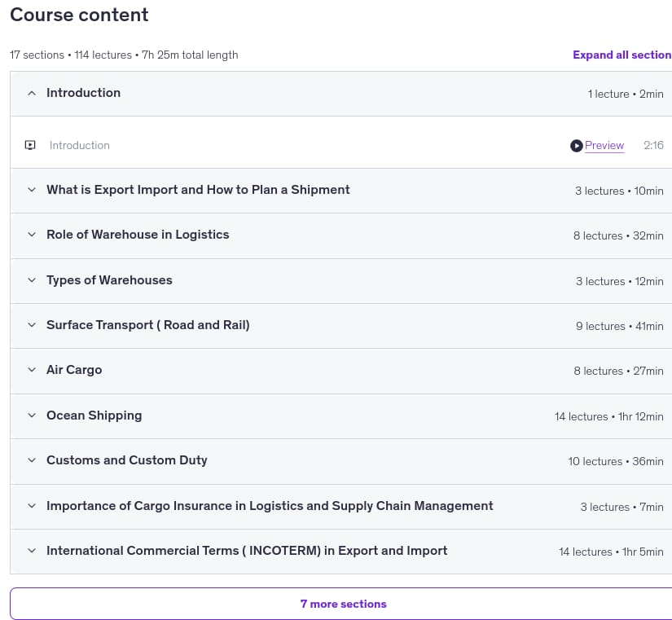Click 'What is Export Import and How to Plan a Shipment' title
Viewport: 672px width, 620px height.
pos(198,190)
